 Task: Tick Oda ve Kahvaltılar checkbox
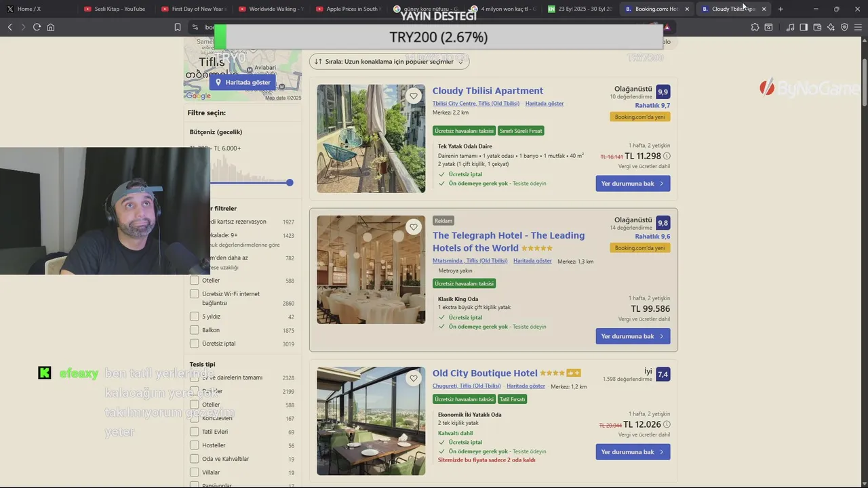[195, 459]
